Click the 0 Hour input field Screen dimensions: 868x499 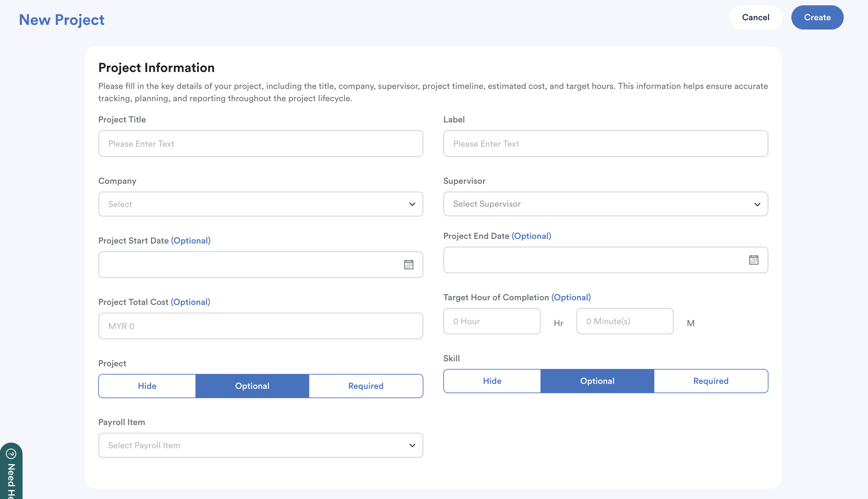(x=492, y=321)
